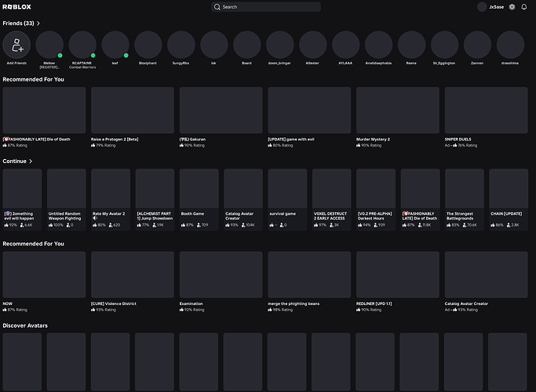Screen dimensions: 536x392
Task: Open friend RCAPTAINR's avatar
Action: tap(82, 45)
